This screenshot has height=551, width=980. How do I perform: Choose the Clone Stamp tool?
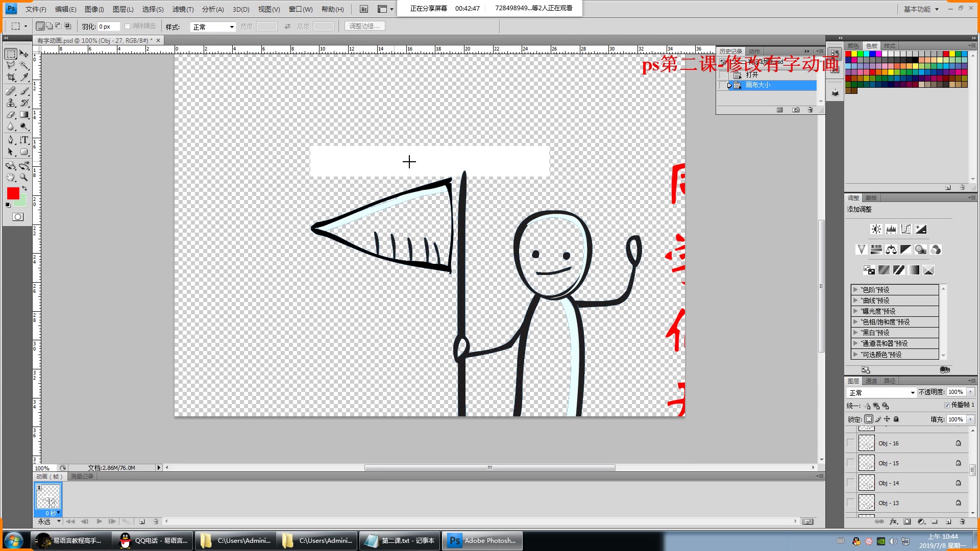pyautogui.click(x=11, y=103)
